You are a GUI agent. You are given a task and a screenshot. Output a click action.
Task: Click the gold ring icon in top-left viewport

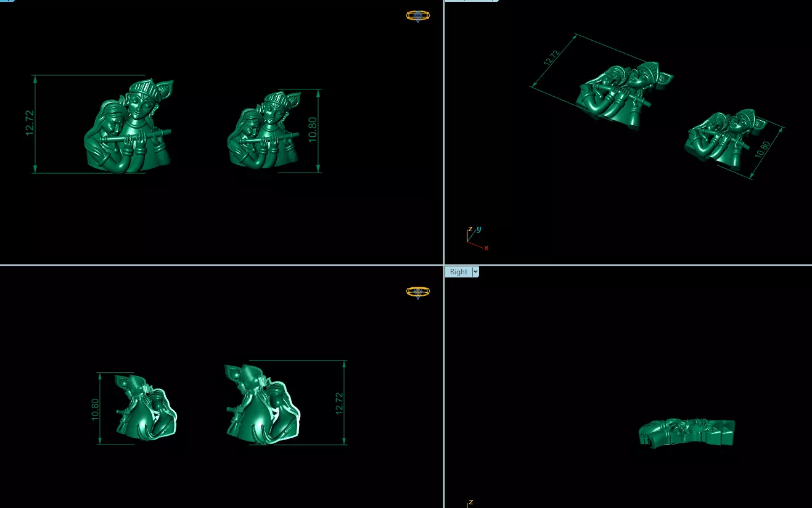417,16
